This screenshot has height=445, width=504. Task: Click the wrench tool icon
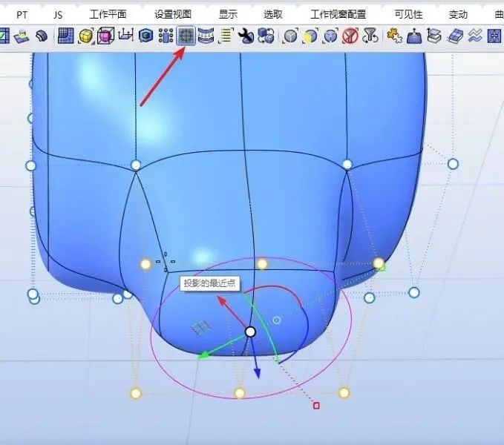click(x=246, y=36)
